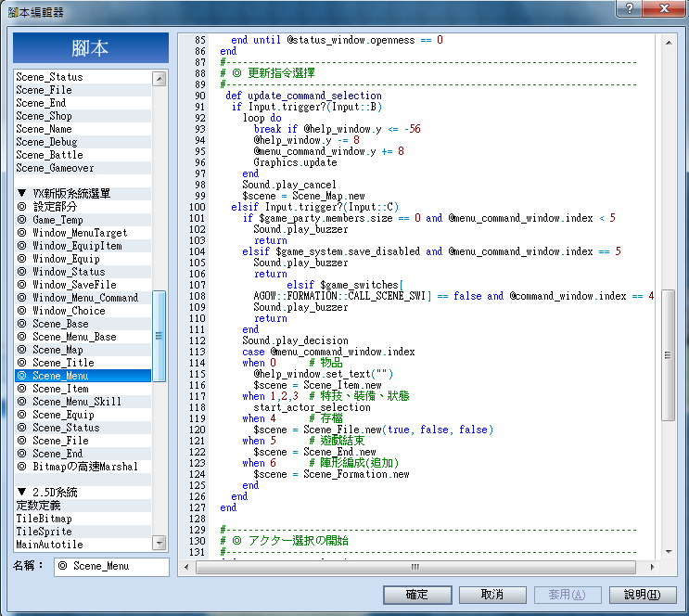
Task: Select the ◎ Window_Menu_Command script
Action: coord(83,298)
